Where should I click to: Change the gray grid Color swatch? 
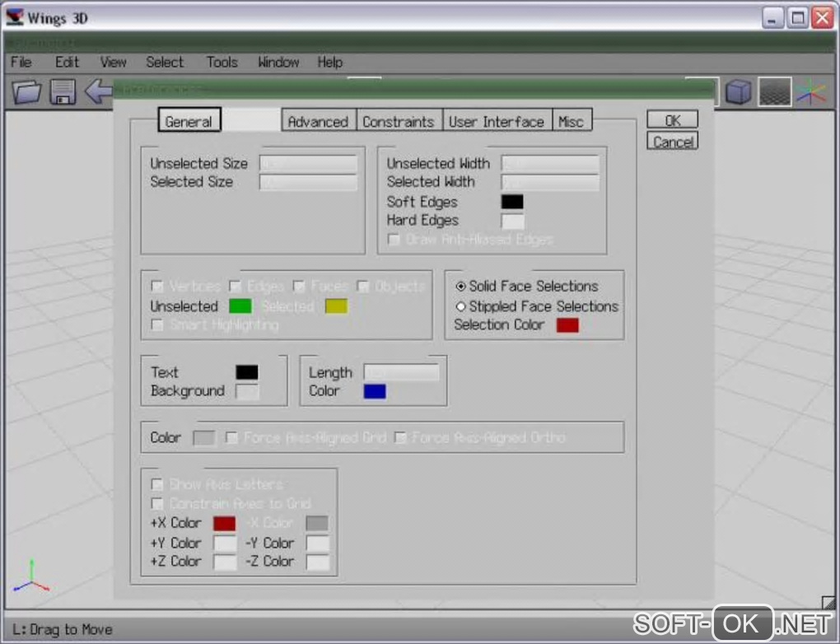203,438
